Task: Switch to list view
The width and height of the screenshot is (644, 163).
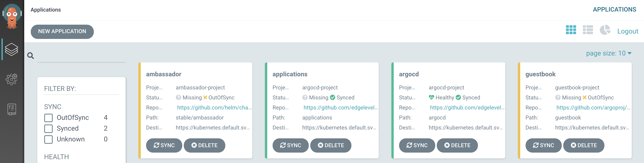Action: pyautogui.click(x=588, y=30)
